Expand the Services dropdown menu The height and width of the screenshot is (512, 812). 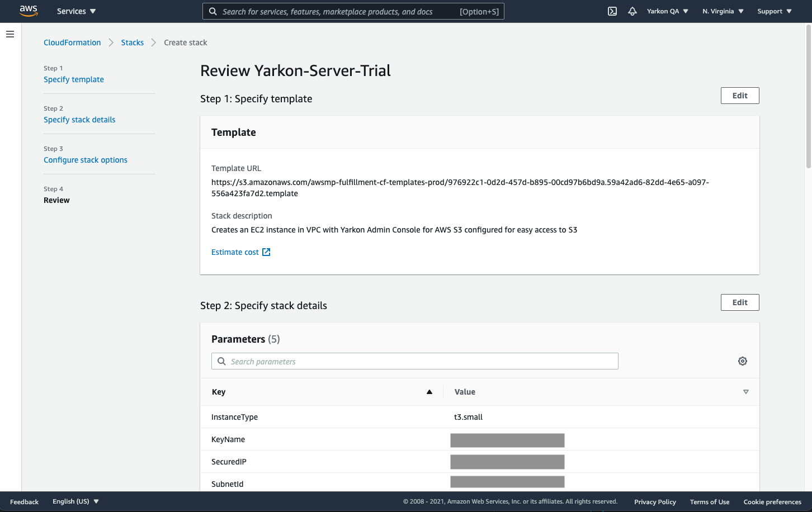pos(76,11)
